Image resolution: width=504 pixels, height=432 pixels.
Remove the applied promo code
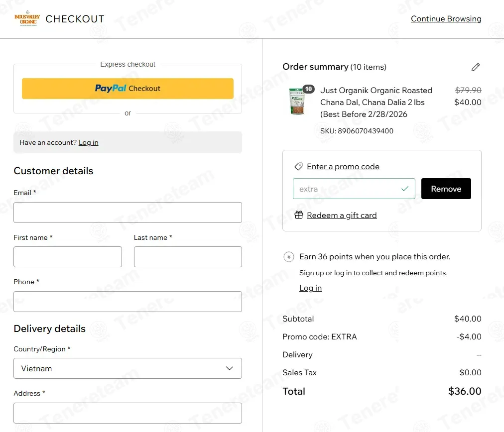[446, 189]
